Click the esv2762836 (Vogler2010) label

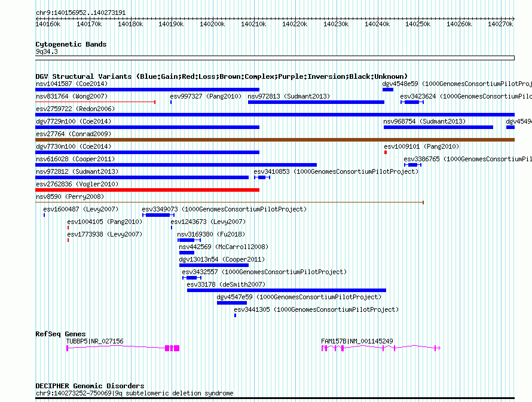coord(77,184)
